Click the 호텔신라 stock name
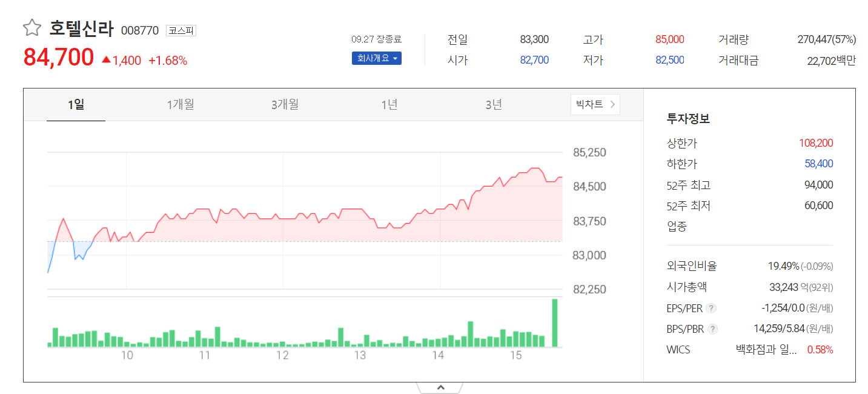This screenshot has width=868, height=394. [81, 28]
